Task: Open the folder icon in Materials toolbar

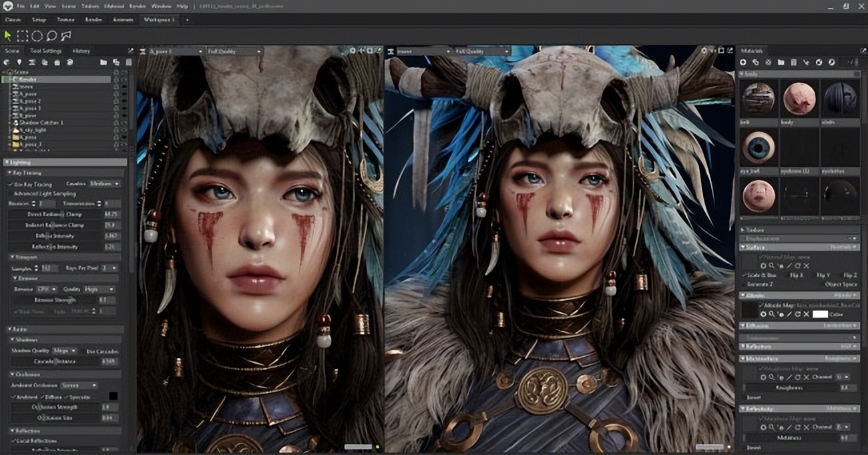Action: (x=781, y=62)
